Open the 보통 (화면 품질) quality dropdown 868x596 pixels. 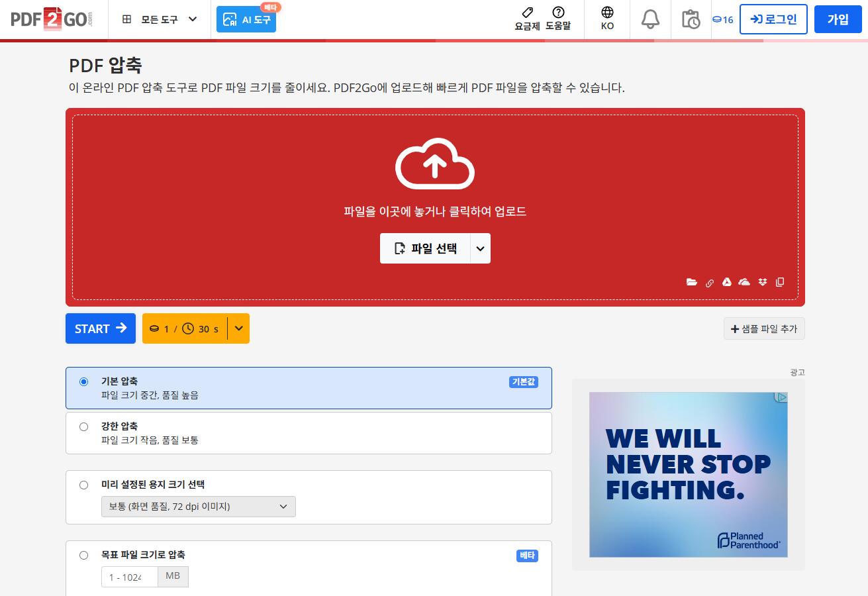[198, 506]
